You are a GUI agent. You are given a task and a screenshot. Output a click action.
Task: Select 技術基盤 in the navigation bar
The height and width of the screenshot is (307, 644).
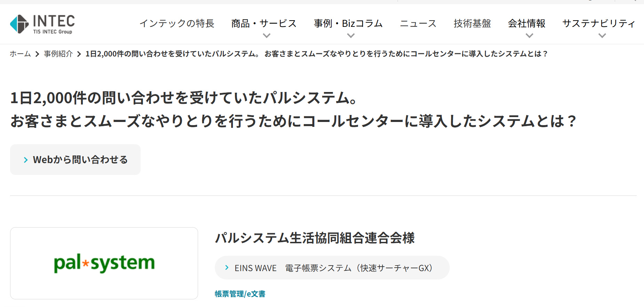[x=472, y=23]
